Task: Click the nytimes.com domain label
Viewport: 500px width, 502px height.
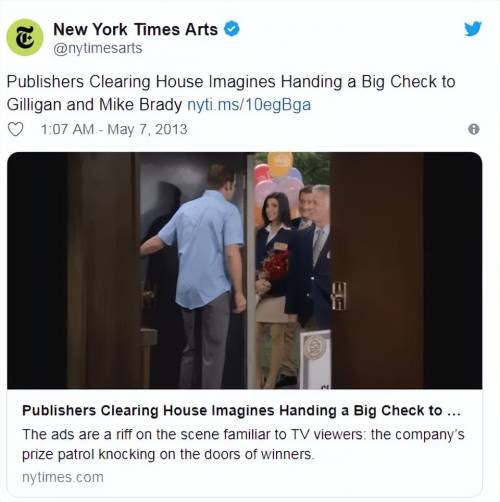Action: [x=63, y=477]
